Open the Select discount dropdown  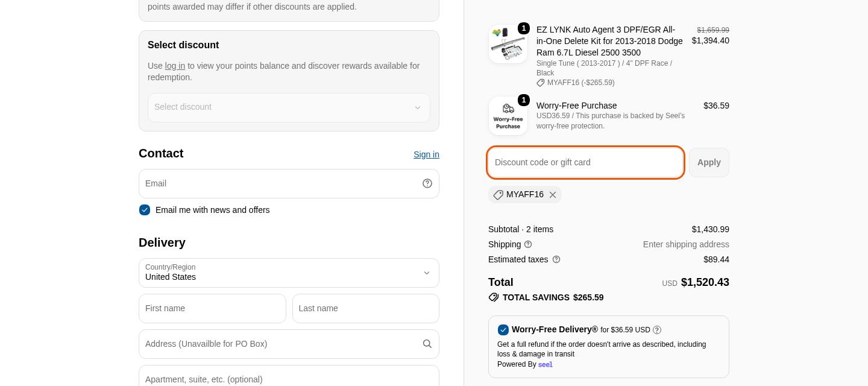click(x=289, y=107)
